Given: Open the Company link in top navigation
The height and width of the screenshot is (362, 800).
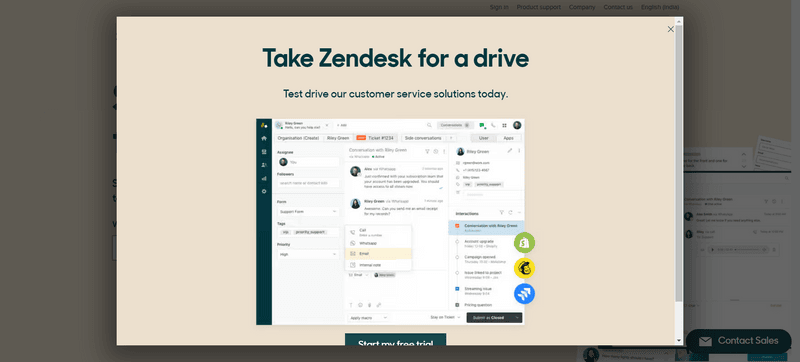Looking at the screenshot, I should [x=582, y=7].
